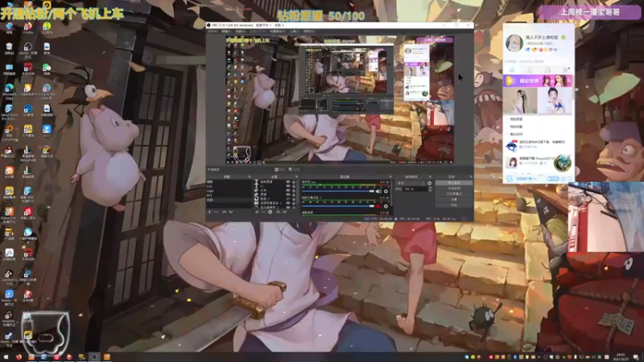Open OBS Help menu
Image resolution: width=644 pixels, height=362 pixels.
tap(309, 31)
